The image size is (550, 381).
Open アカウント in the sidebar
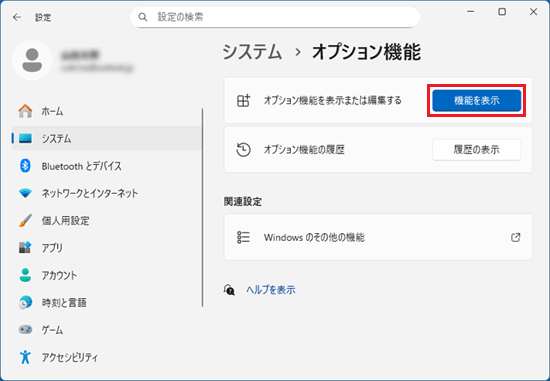(x=107, y=275)
